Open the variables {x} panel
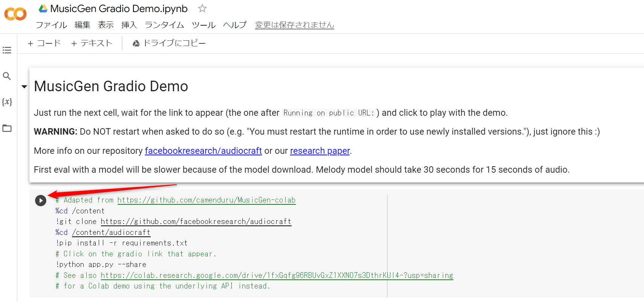 point(7,102)
